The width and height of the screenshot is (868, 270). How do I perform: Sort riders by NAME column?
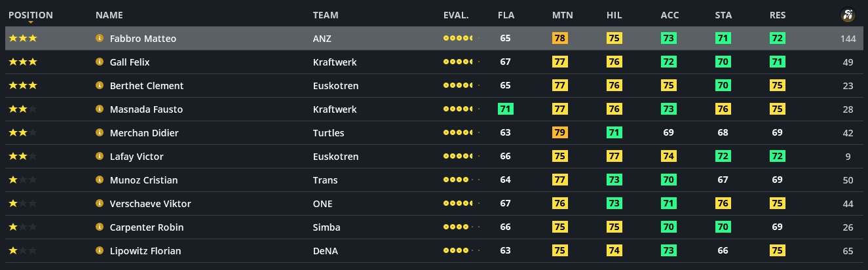click(109, 15)
